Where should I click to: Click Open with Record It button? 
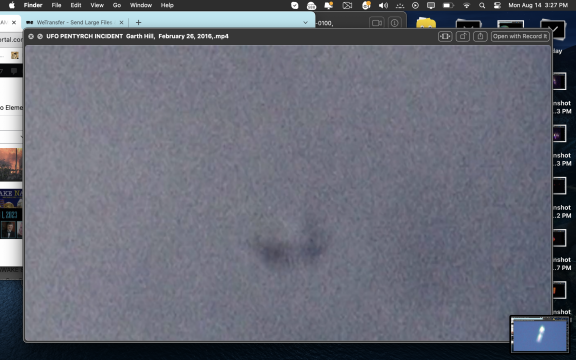pyautogui.click(x=520, y=36)
